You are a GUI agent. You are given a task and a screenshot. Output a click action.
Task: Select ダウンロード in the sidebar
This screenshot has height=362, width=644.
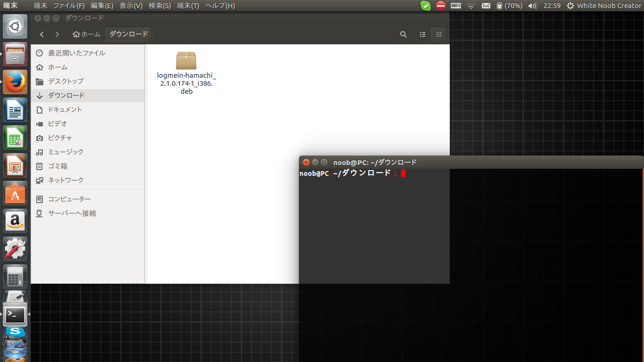pos(88,95)
